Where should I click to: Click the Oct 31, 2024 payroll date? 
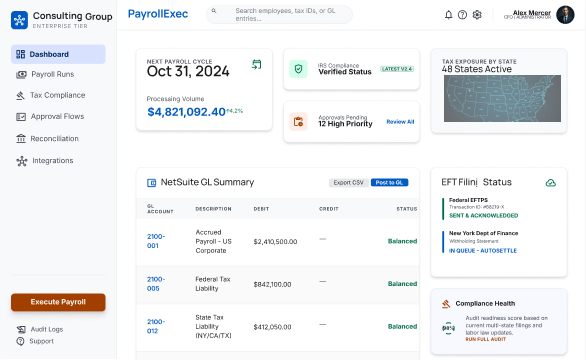(x=188, y=71)
